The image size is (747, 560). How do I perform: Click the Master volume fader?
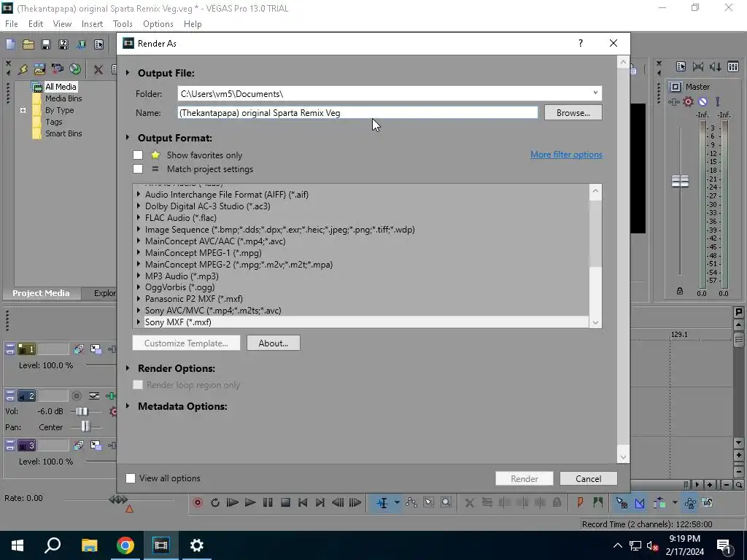point(680,181)
